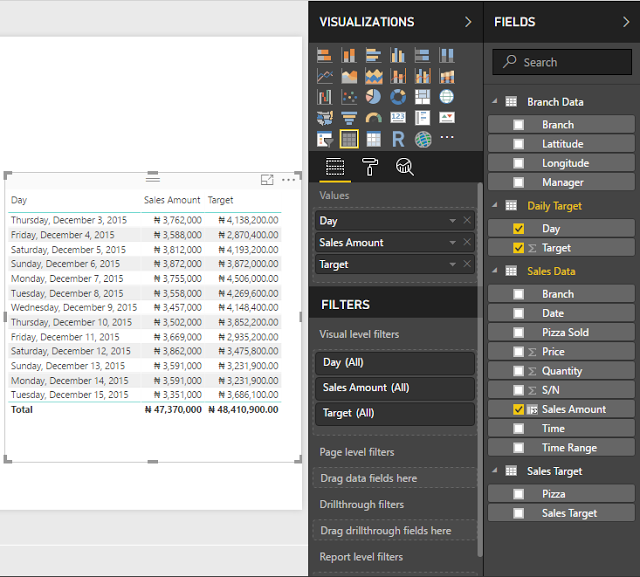640x577 pixels.
Task: Remove Target field from Values
Action: coord(467,264)
